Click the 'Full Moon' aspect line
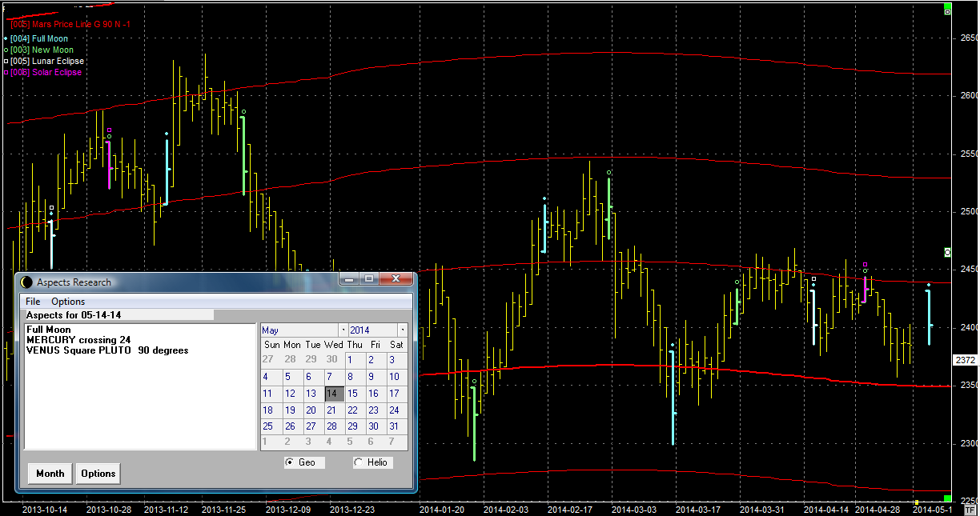 [48, 330]
